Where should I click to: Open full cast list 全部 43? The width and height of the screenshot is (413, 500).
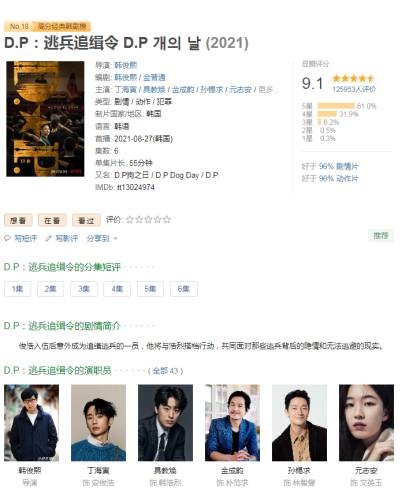coord(165,371)
